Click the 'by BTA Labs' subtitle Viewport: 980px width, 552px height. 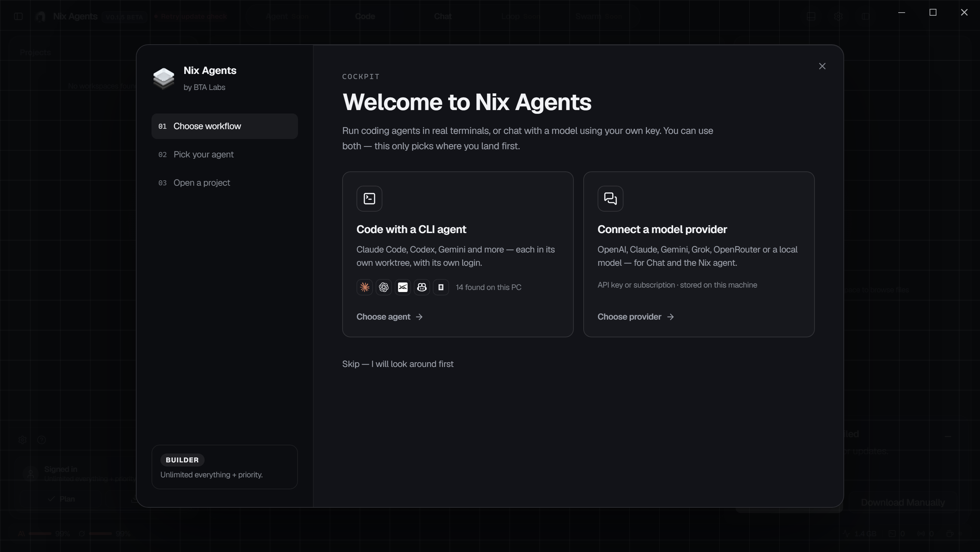click(204, 87)
